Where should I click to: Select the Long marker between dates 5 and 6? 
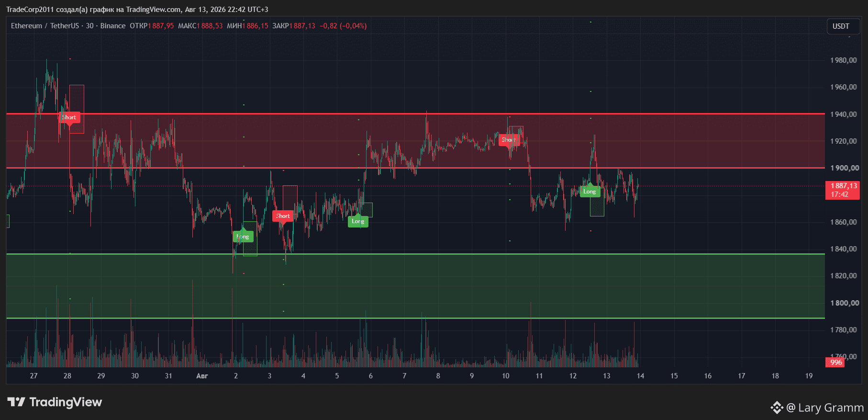(358, 221)
